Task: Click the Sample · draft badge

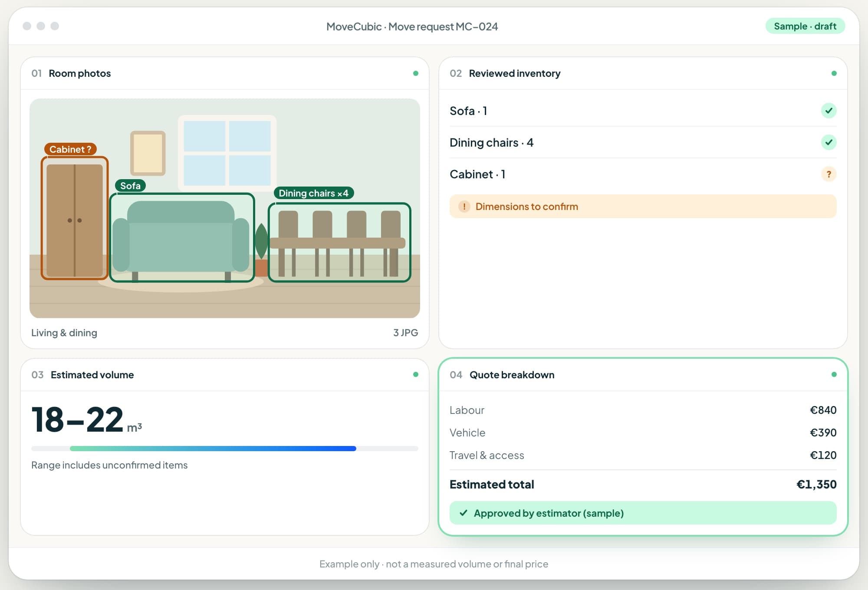Action: coord(805,26)
